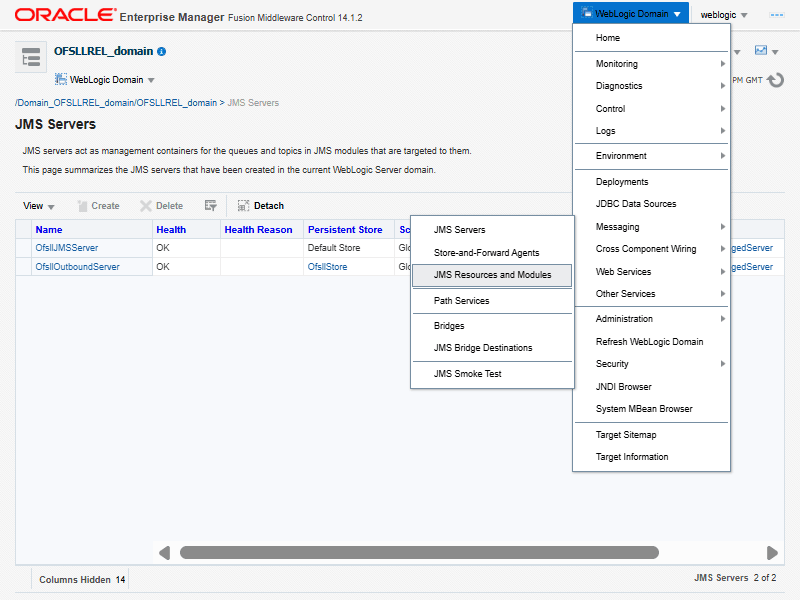Viewport: 800px width, 600px height.
Task: Click the three-dot overflow icon top right
Action: (777, 15)
